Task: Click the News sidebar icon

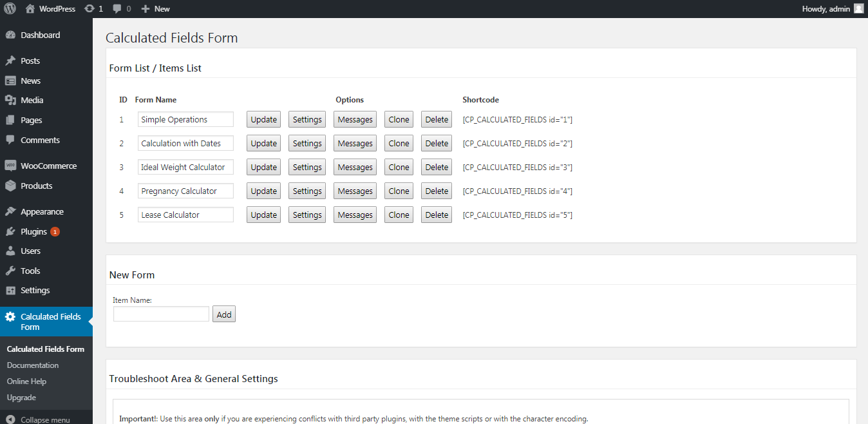Action: pyautogui.click(x=10, y=81)
